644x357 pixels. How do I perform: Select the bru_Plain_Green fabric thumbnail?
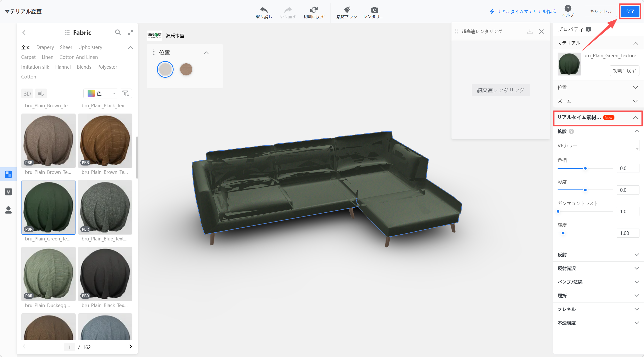pos(49,207)
